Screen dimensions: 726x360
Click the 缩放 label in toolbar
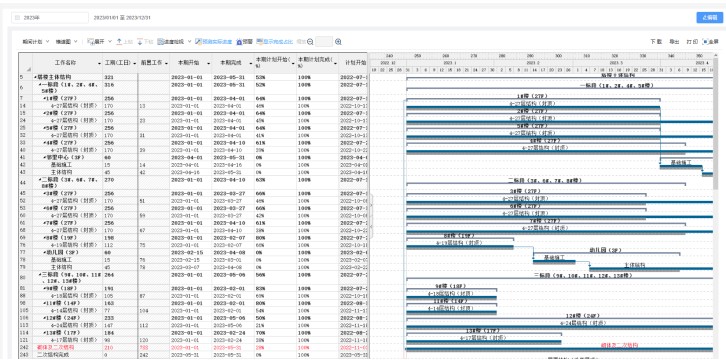click(x=301, y=42)
